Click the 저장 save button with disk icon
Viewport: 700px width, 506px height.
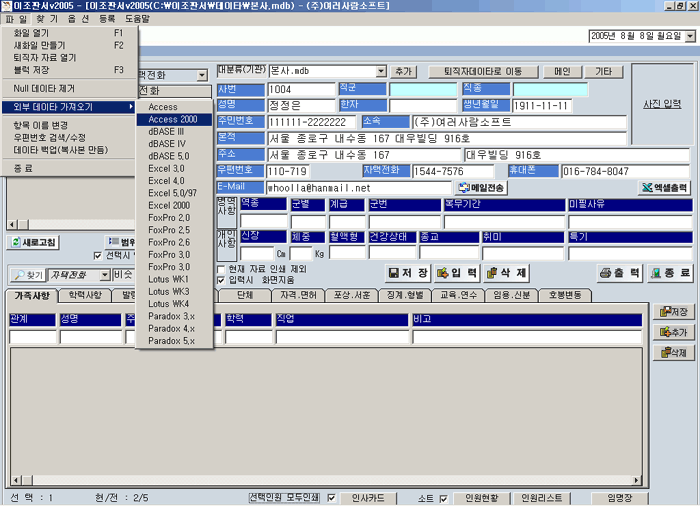click(x=408, y=273)
